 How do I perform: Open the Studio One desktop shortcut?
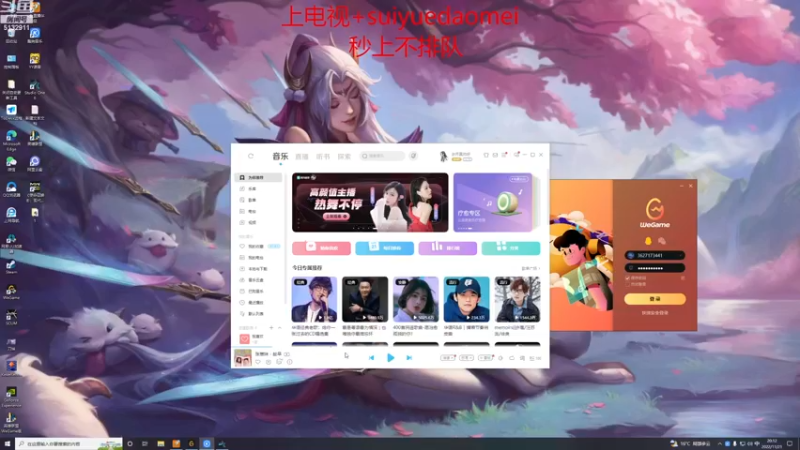[34, 88]
